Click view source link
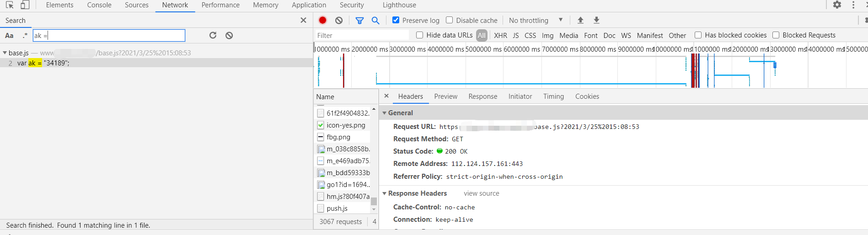Image resolution: width=868 pixels, height=235 pixels. tap(481, 193)
